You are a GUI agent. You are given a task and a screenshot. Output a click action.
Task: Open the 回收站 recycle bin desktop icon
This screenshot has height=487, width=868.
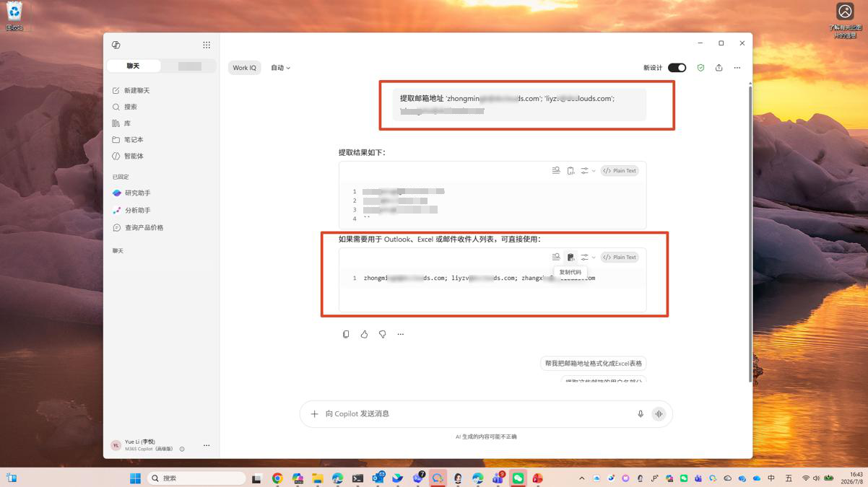pos(14,16)
